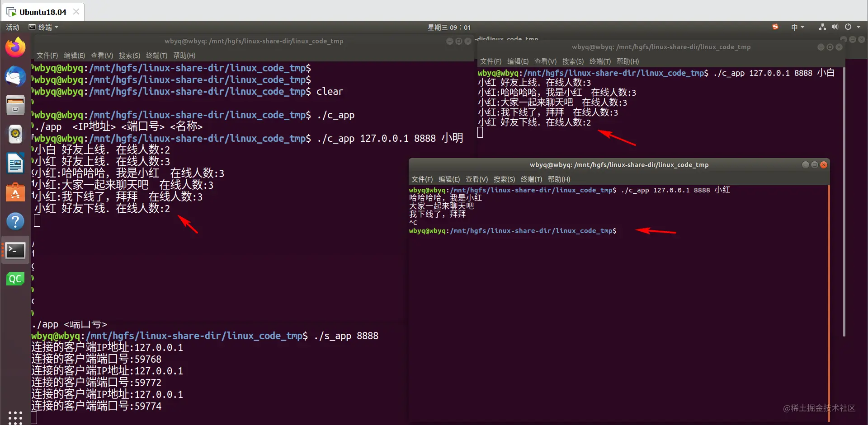This screenshot has width=868, height=425.
Task: Click the "连接的客户端端口号:59774" line
Action: [96, 406]
